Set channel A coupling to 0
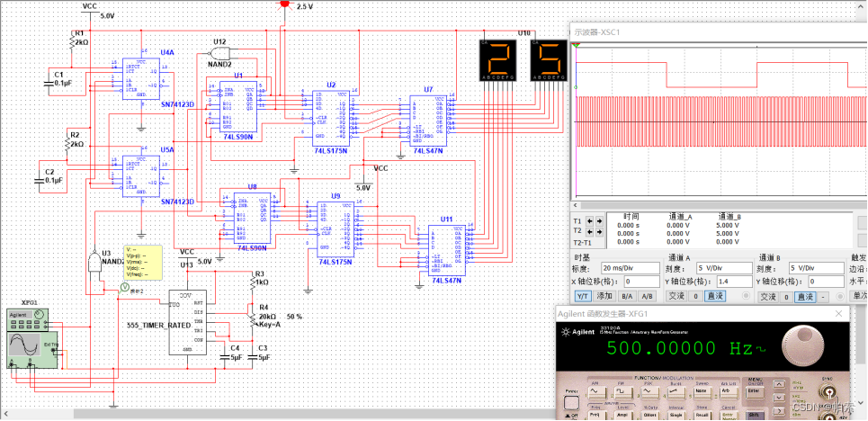The image size is (868, 421). click(696, 296)
